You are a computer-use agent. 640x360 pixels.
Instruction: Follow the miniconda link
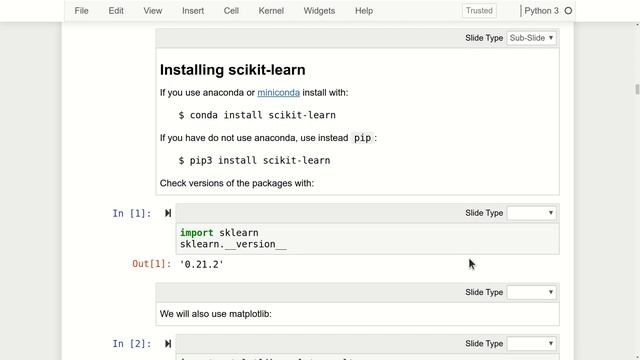click(x=278, y=93)
